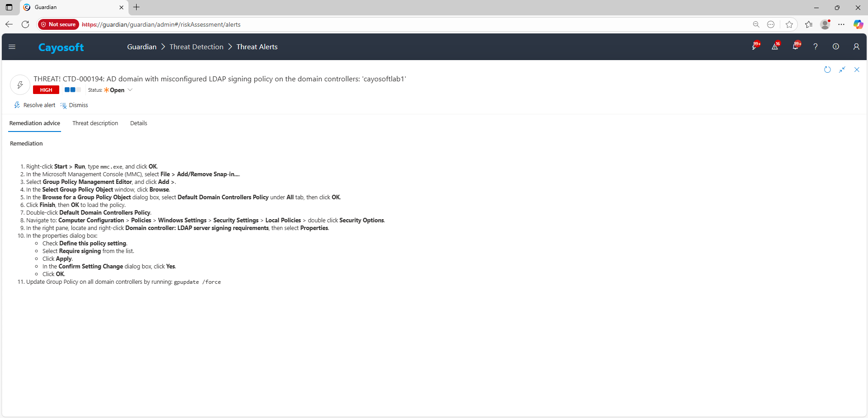Click the threat alerts lightning icon in header
This screenshot has height=418, width=868.
(754, 47)
